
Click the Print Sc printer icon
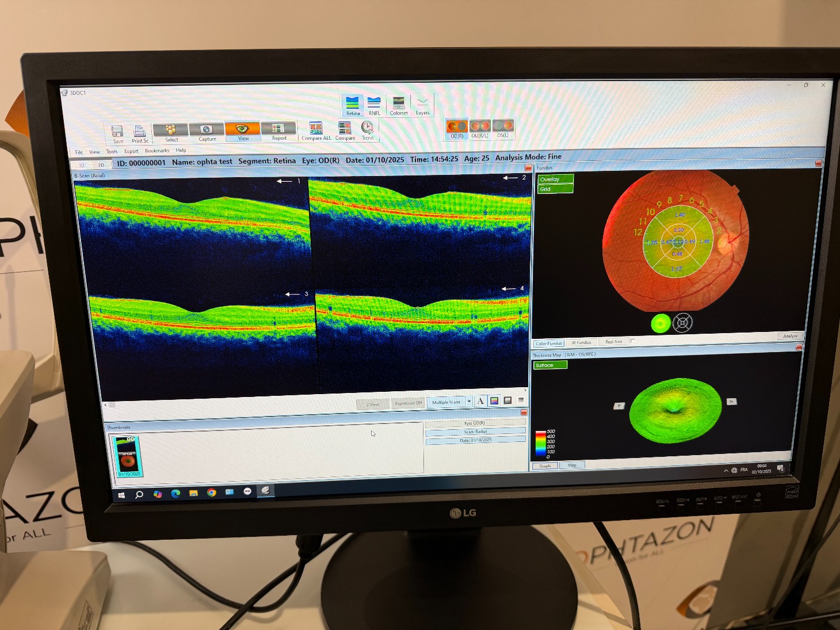(x=139, y=132)
